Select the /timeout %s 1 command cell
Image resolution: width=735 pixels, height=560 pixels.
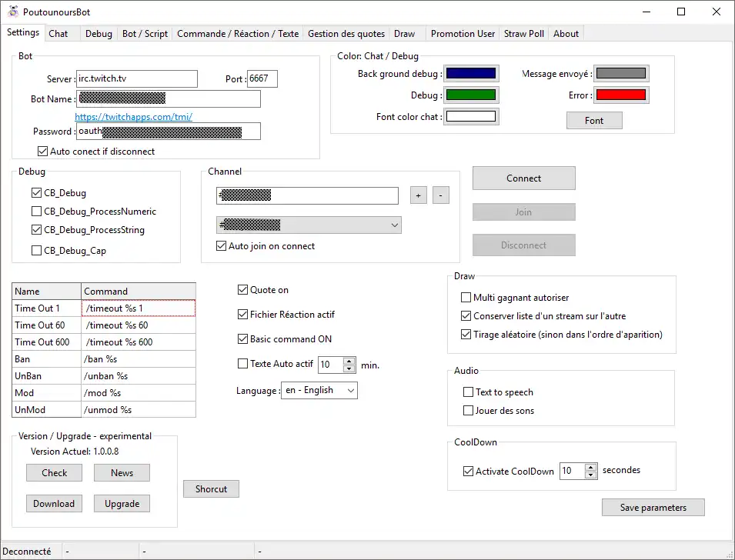[139, 308]
